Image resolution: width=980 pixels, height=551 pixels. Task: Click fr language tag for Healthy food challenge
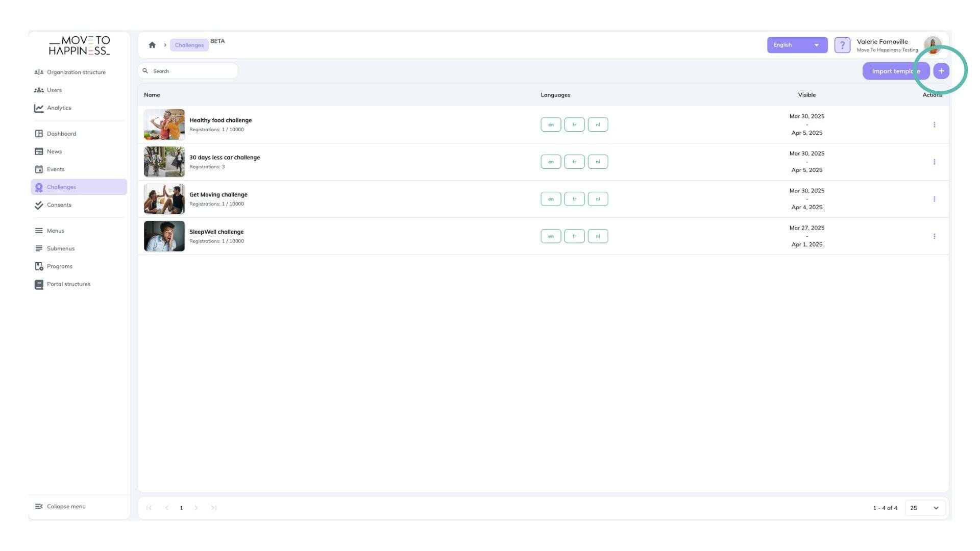(x=574, y=124)
